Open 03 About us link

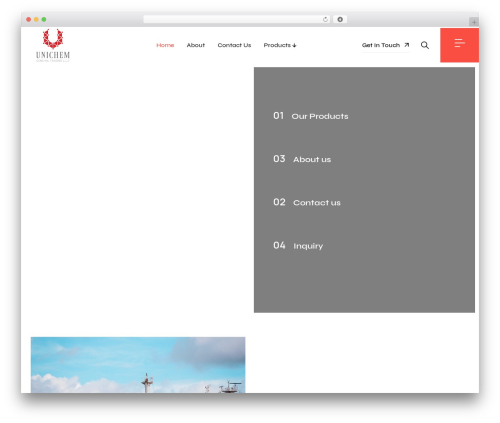302,159
